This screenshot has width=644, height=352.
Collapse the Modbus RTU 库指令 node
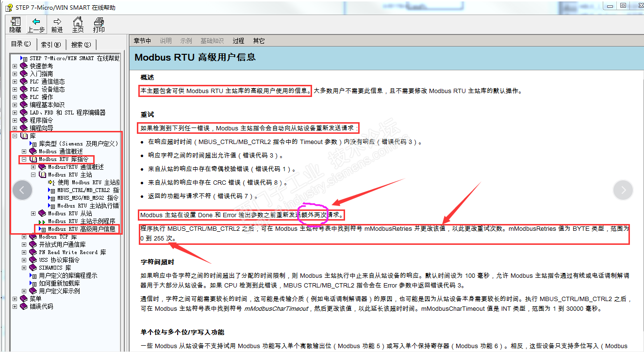pos(24,159)
